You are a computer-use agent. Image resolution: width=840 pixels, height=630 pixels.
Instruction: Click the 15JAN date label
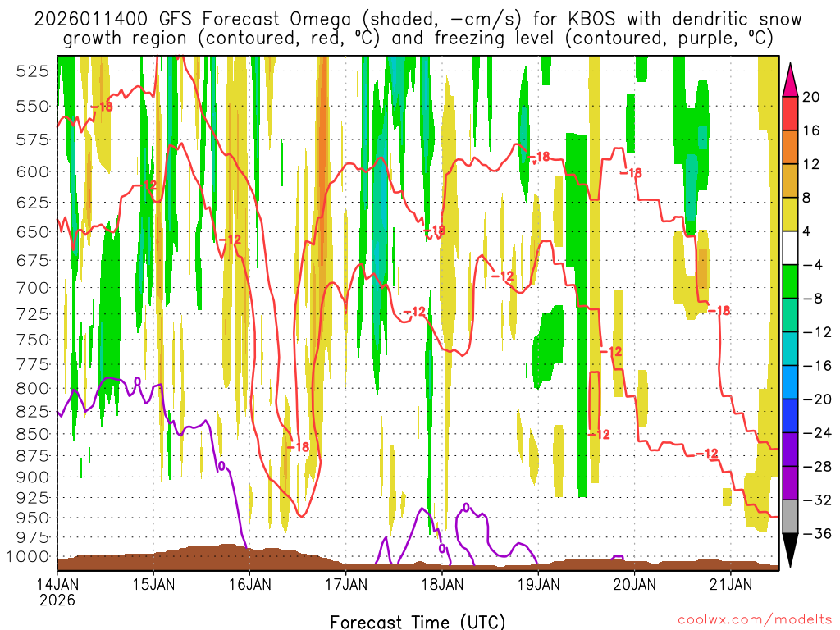tap(153, 584)
